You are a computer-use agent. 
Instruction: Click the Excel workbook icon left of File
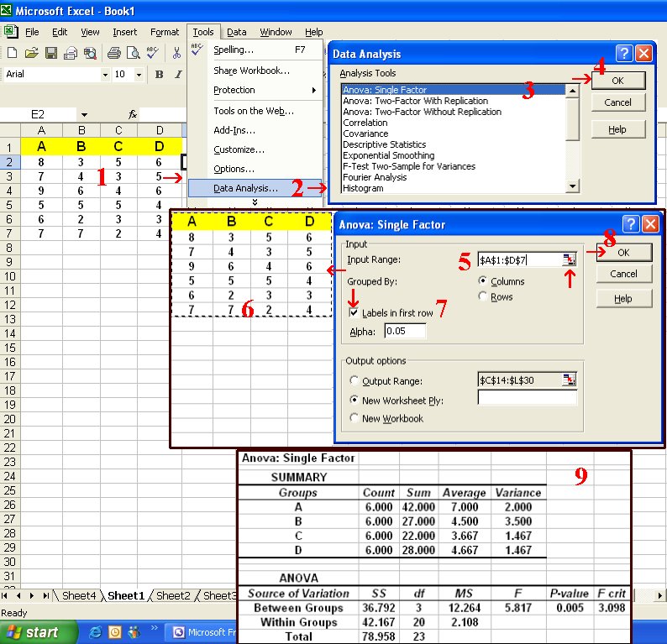point(11,32)
